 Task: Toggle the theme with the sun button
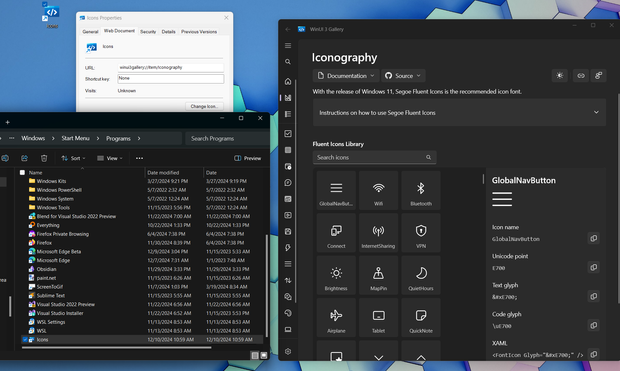click(560, 76)
